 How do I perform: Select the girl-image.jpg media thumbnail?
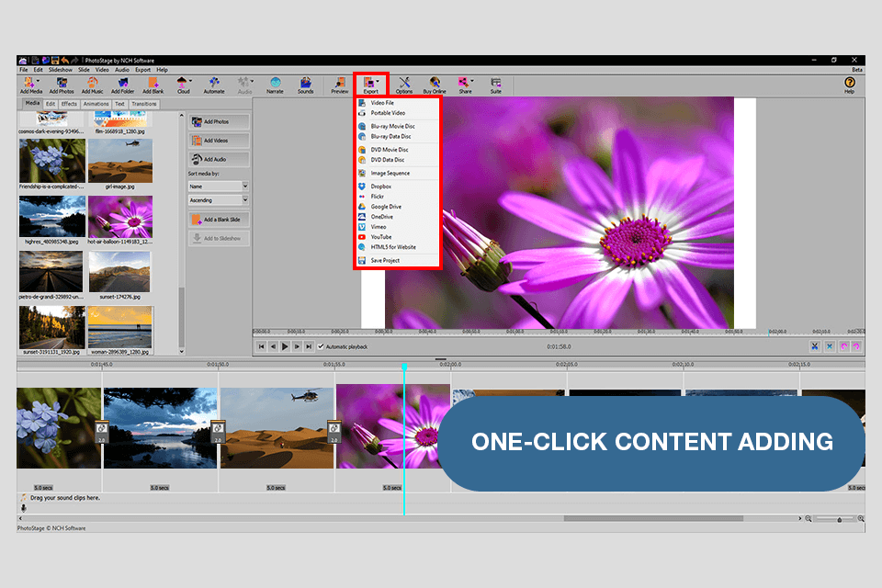[120, 161]
